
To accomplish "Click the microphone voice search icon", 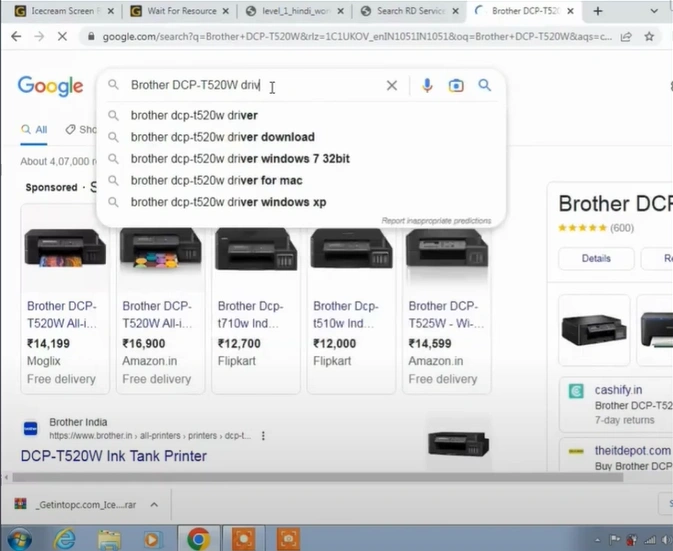I will [x=427, y=86].
